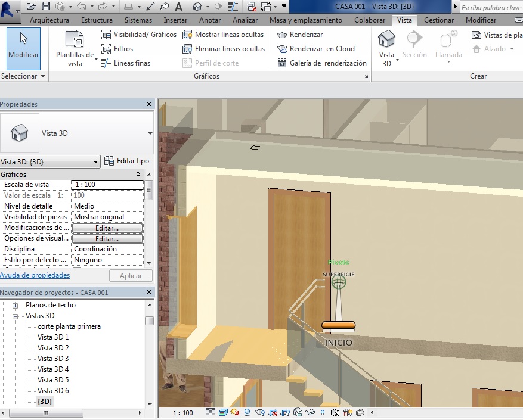Image resolution: width=523 pixels, height=420 pixels.
Task: Click Editar button for Opciones de visualización
Action: click(x=107, y=238)
